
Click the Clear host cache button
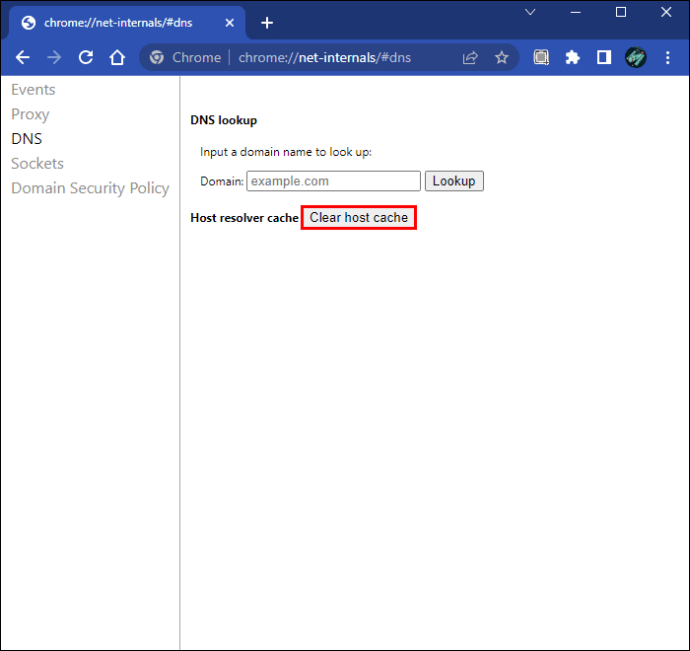click(358, 218)
